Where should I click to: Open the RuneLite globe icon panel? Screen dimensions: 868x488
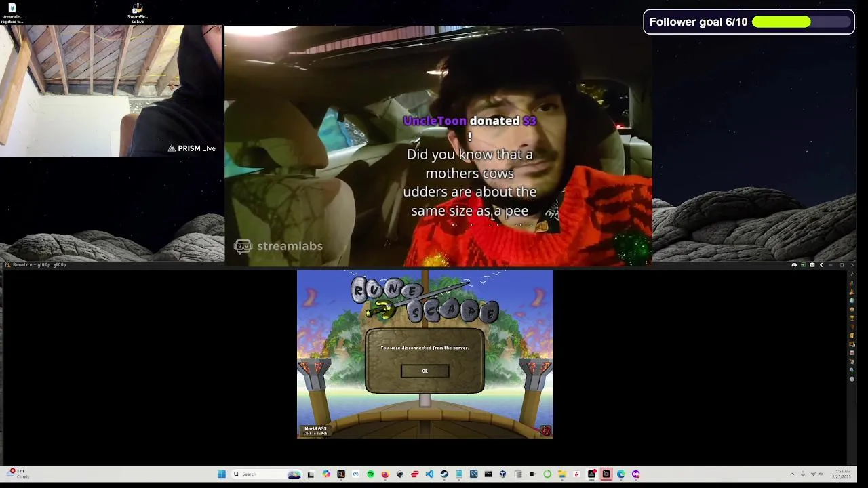852,300
